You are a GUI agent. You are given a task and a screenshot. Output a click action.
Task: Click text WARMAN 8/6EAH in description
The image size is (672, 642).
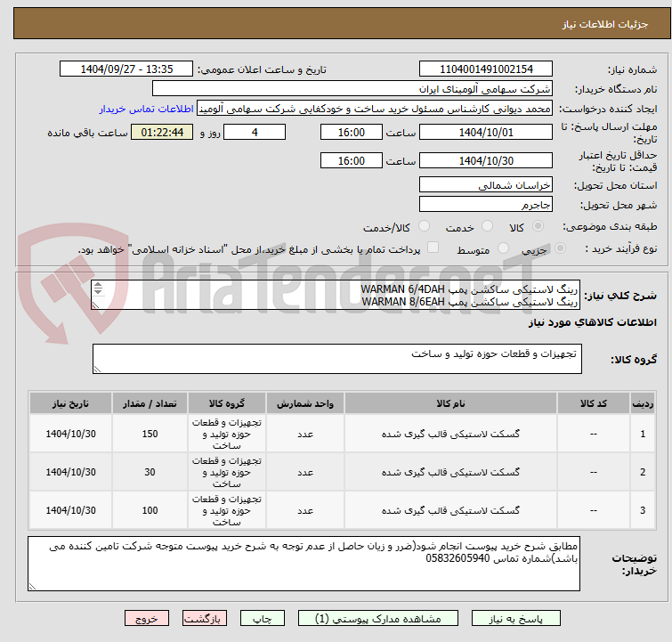click(x=403, y=302)
